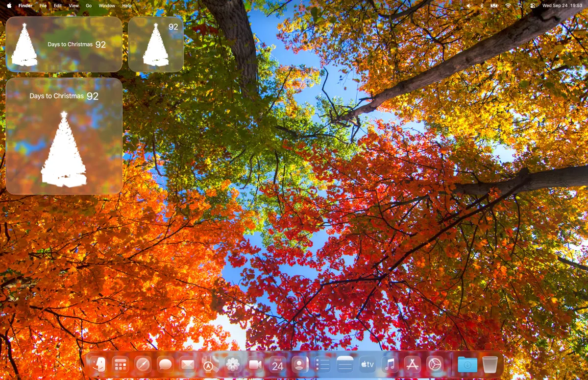Open the Apple TV app
Image resolution: width=588 pixels, height=380 pixels.
[x=367, y=364]
